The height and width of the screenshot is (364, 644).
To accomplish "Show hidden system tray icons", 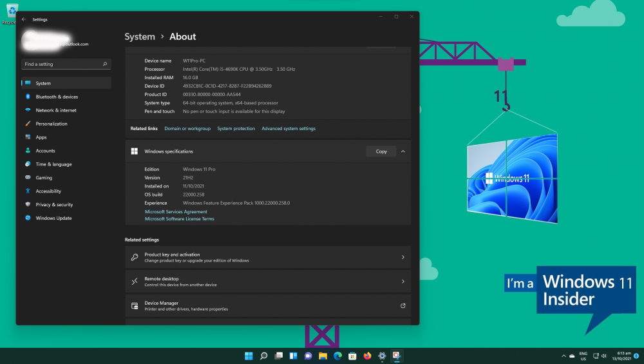I will pos(563,356).
